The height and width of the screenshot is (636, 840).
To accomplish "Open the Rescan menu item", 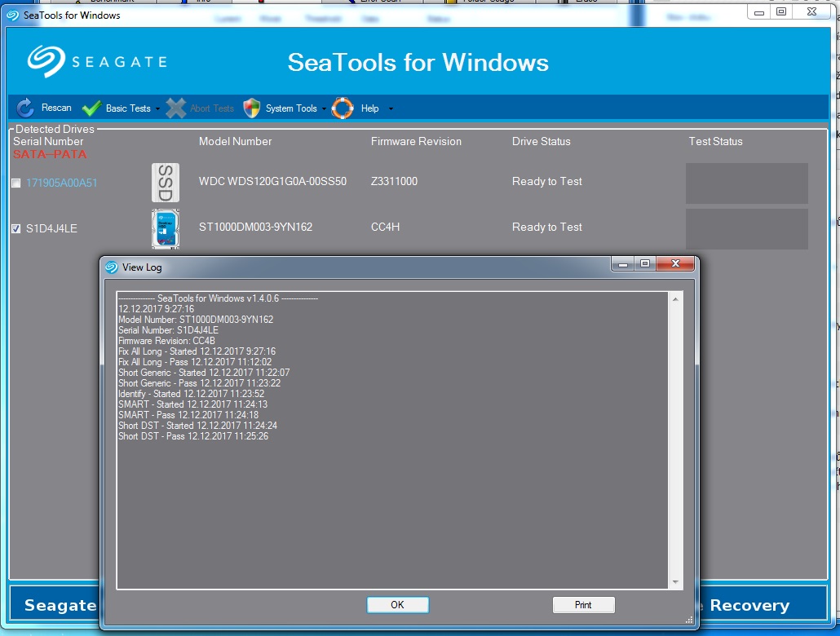I will point(56,108).
